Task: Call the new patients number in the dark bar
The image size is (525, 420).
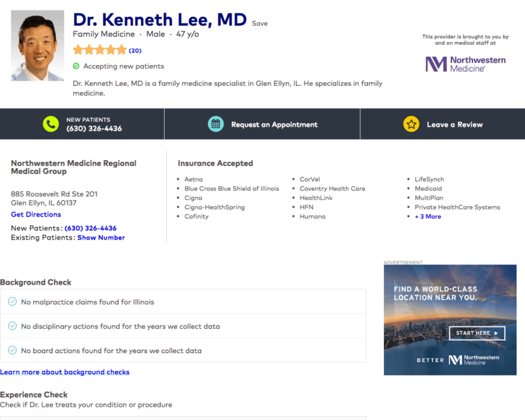Action: tap(94, 129)
